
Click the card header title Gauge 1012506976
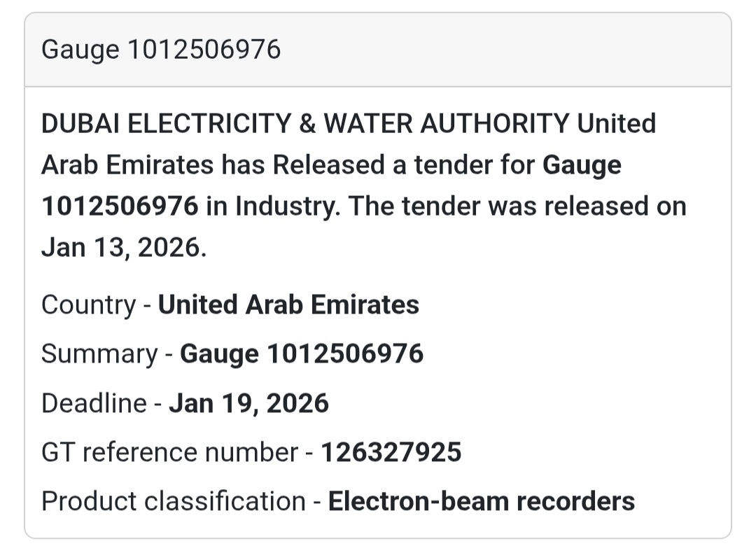(x=161, y=50)
